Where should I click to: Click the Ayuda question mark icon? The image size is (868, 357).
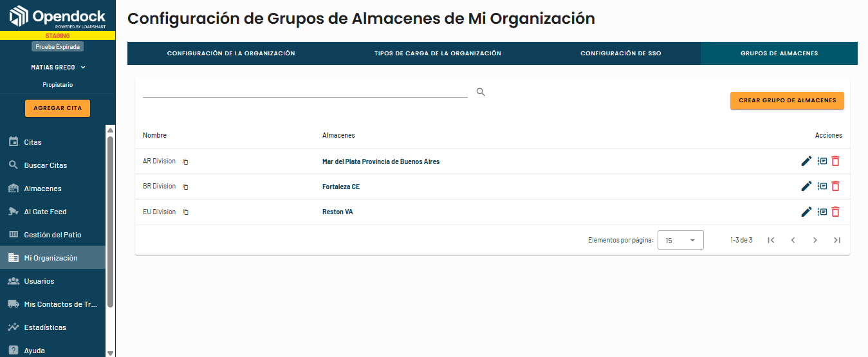pyautogui.click(x=13, y=350)
